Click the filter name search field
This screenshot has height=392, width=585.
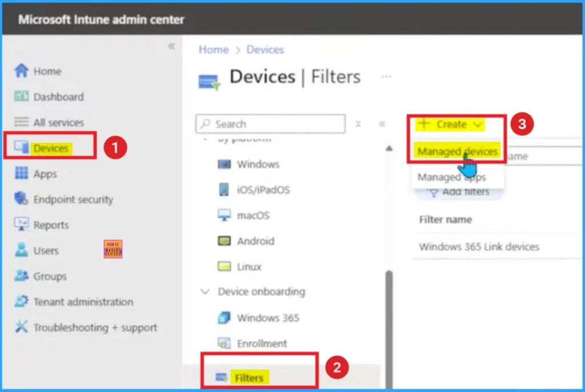(x=543, y=156)
